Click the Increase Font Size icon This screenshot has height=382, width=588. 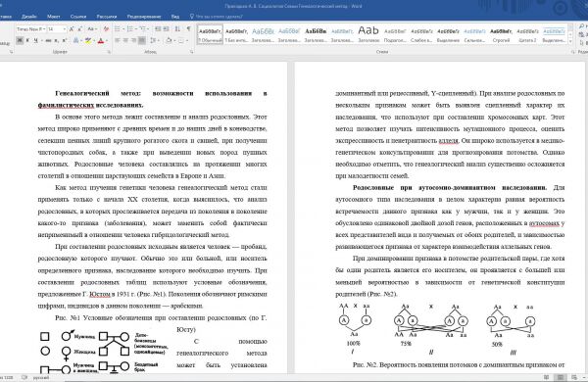click(x=72, y=28)
